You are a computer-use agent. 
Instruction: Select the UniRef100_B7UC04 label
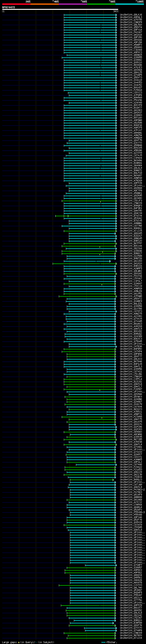pos(131,216)
